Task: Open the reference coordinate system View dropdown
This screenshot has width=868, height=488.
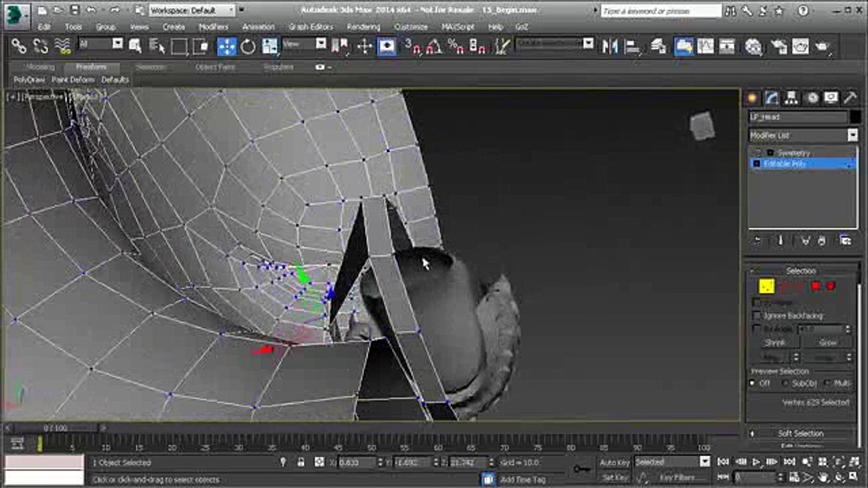Action: [x=304, y=44]
